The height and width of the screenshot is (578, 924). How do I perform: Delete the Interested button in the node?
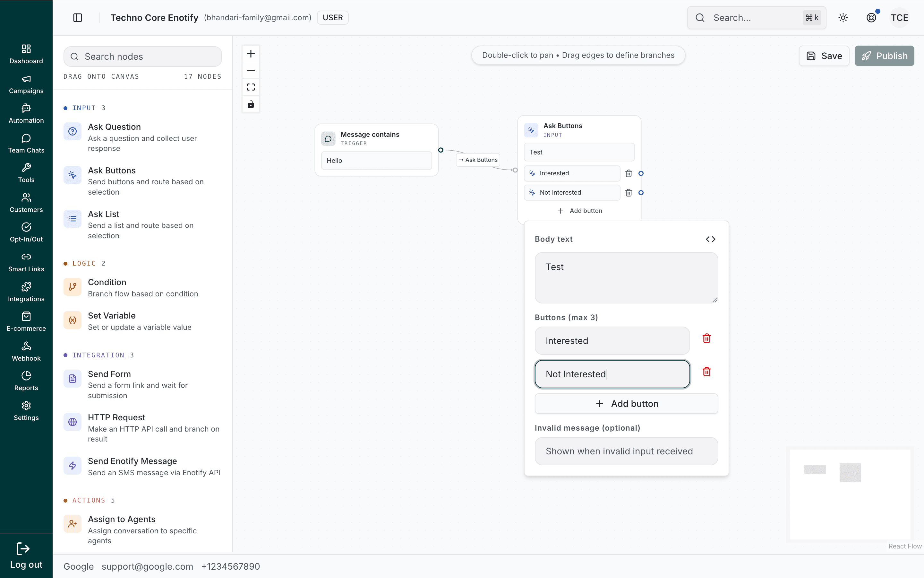(x=629, y=173)
